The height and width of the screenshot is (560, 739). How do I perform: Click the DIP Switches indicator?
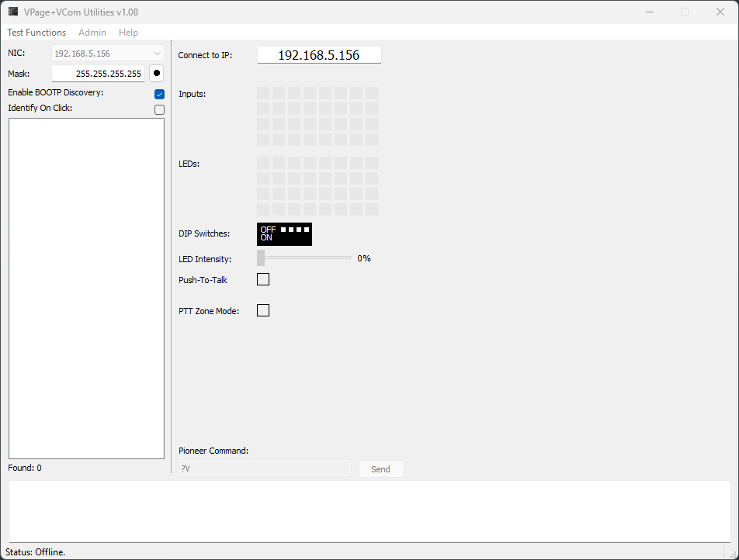click(x=284, y=234)
